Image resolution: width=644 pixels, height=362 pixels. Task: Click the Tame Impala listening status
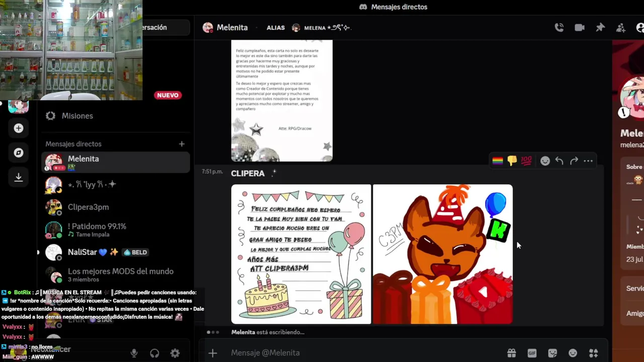[92, 234]
